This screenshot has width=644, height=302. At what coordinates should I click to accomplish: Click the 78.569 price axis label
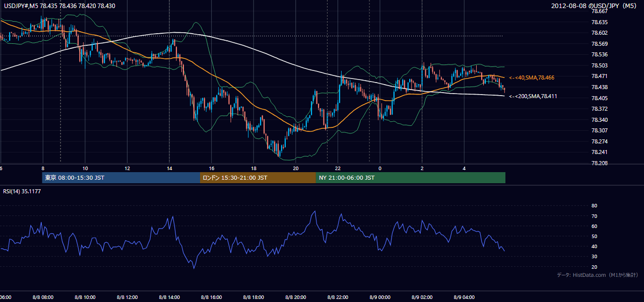click(x=600, y=44)
